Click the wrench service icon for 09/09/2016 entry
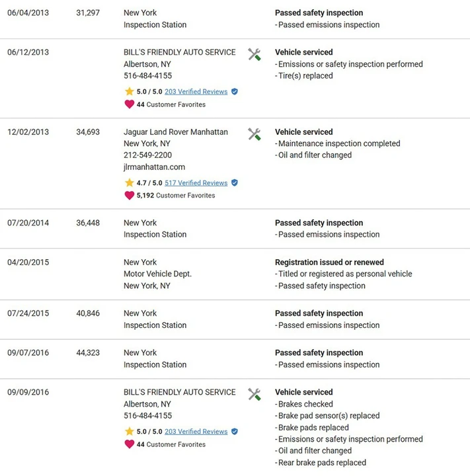 coord(254,394)
